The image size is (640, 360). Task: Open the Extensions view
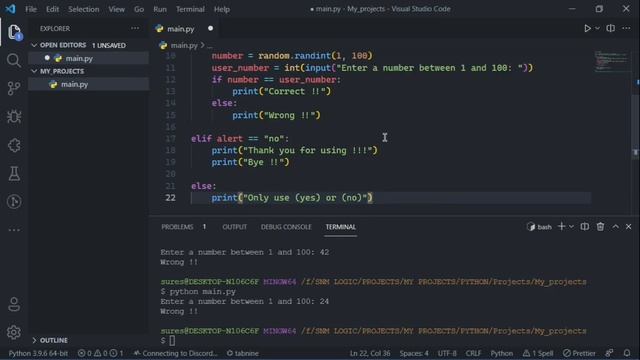pyautogui.click(x=14, y=145)
